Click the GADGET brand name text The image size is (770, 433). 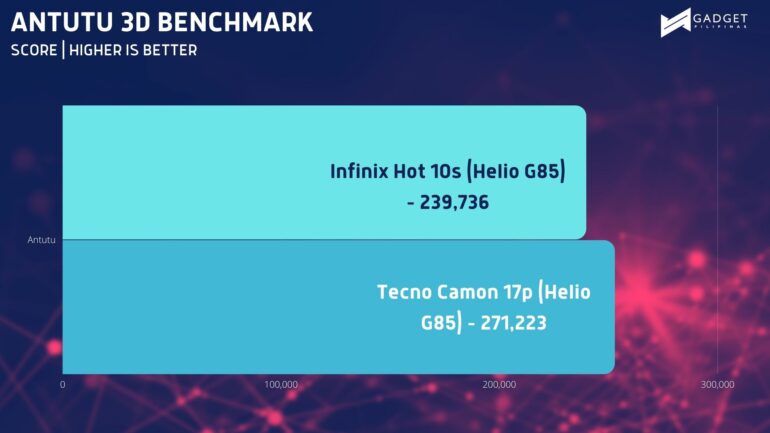[x=720, y=19]
